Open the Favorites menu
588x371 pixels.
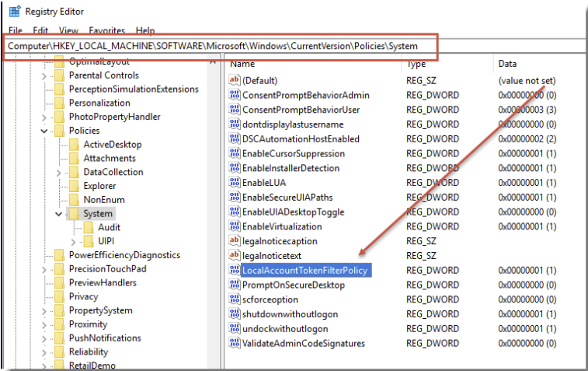(x=107, y=30)
